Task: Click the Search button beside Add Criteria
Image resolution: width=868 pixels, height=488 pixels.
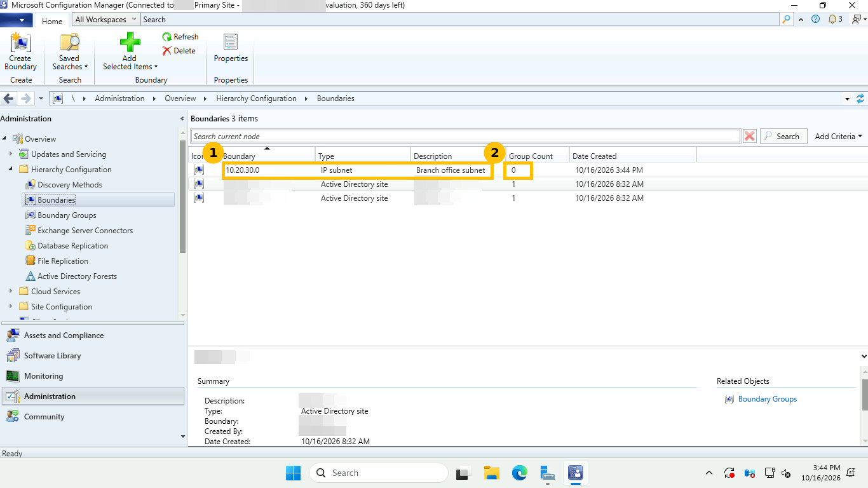Action: click(783, 136)
